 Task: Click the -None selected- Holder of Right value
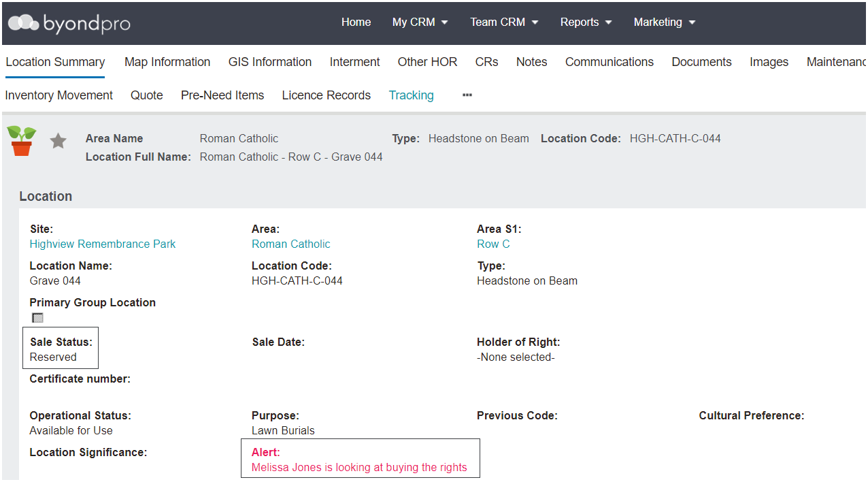516,357
